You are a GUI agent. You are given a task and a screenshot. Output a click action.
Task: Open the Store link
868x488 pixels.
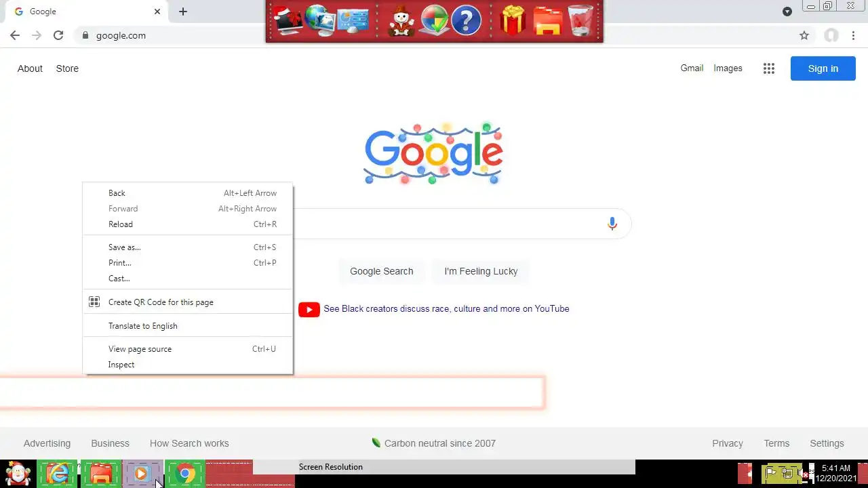[67, 68]
